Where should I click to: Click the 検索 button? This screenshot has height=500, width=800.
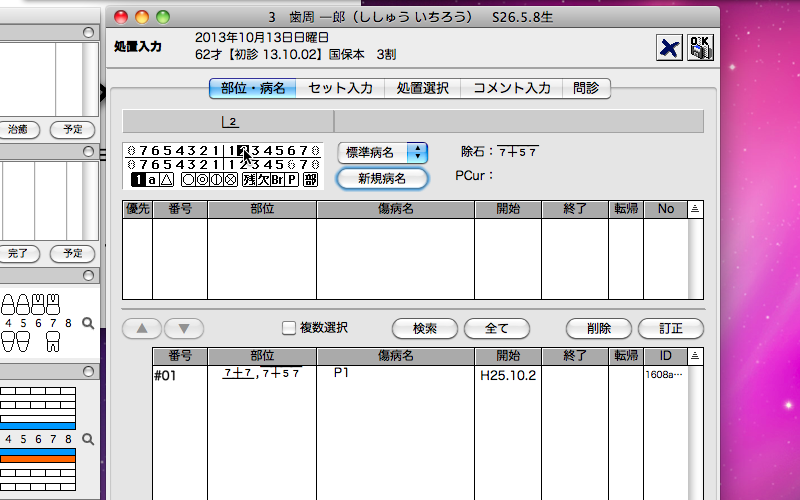[x=422, y=328]
